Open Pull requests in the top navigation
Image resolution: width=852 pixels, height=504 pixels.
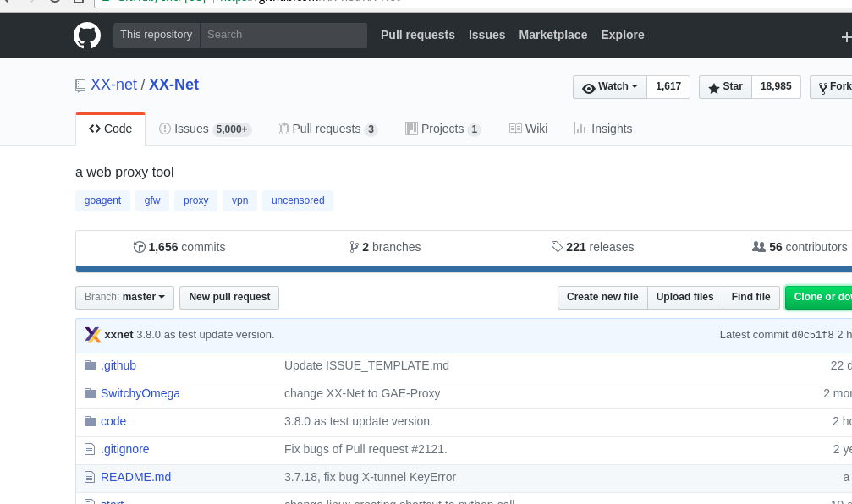coord(418,35)
